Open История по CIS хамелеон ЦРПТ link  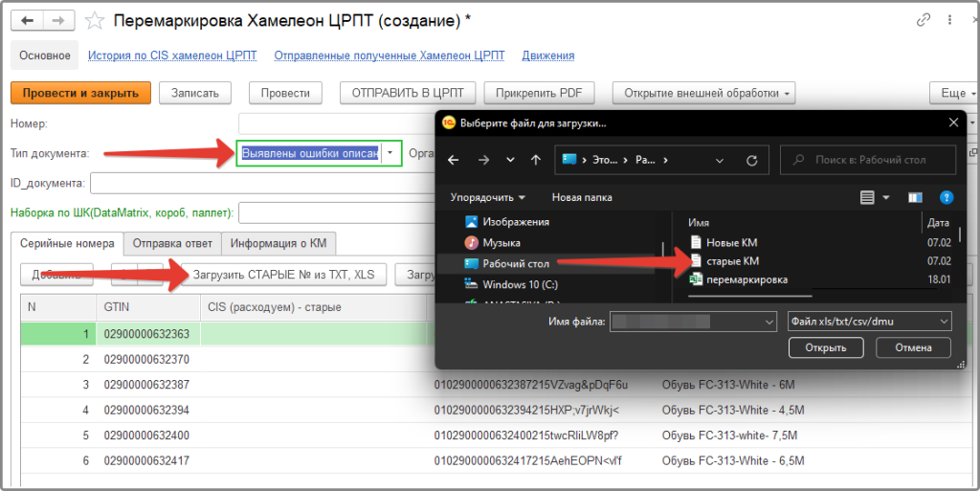click(172, 56)
